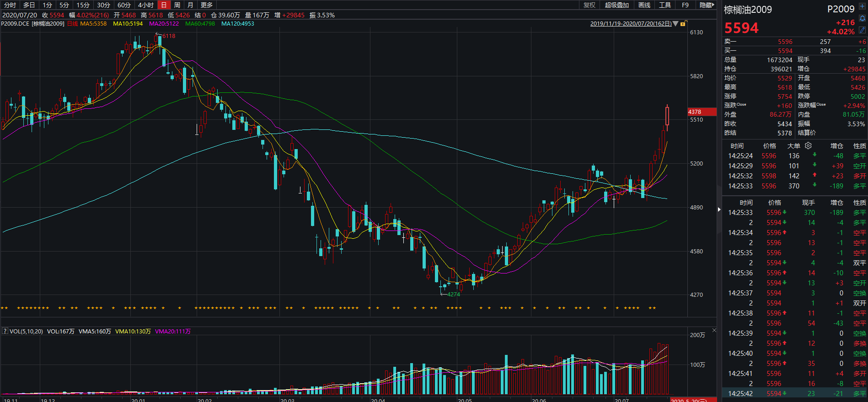Open the 更多 more periods menu
Screen dimensions: 868x402
(x=207, y=5)
